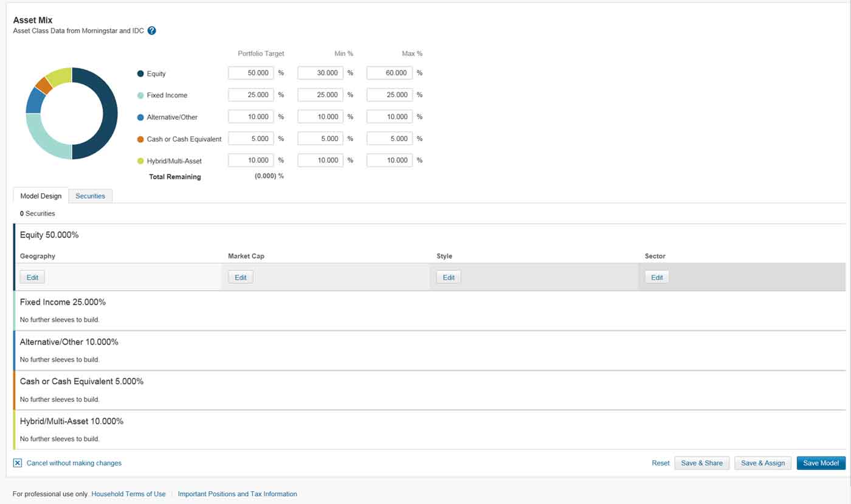Click the Equity Max % field
Image resolution: width=851 pixels, height=504 pixels.
[x=390, y=73]
